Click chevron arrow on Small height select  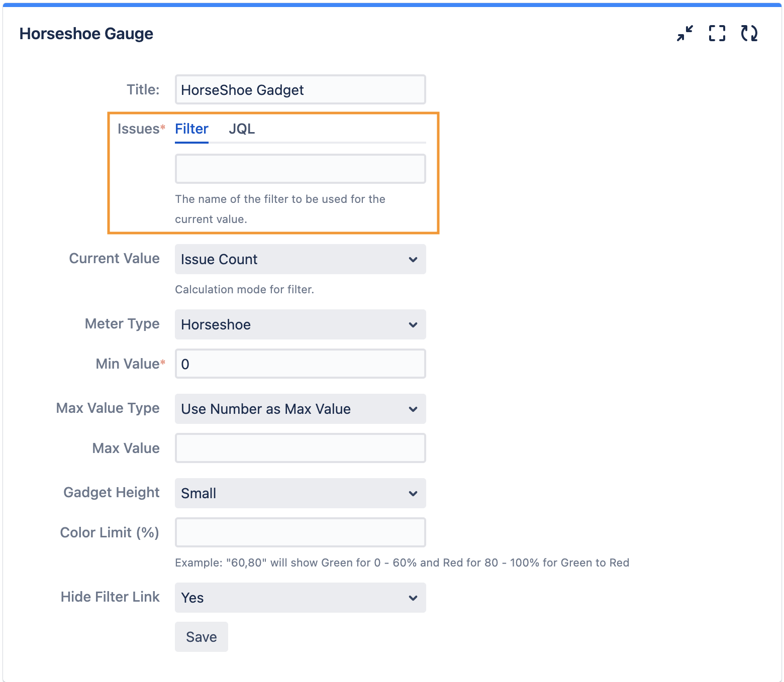413,494
